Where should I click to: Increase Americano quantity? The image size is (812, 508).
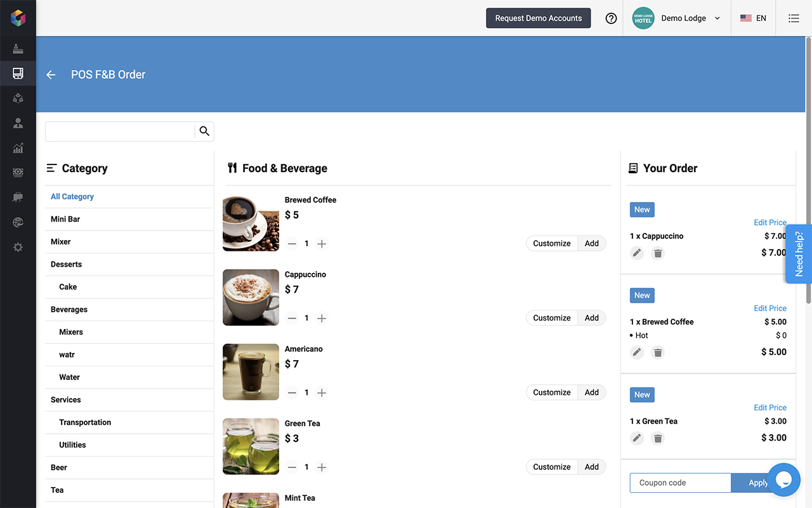coord(322,392)
